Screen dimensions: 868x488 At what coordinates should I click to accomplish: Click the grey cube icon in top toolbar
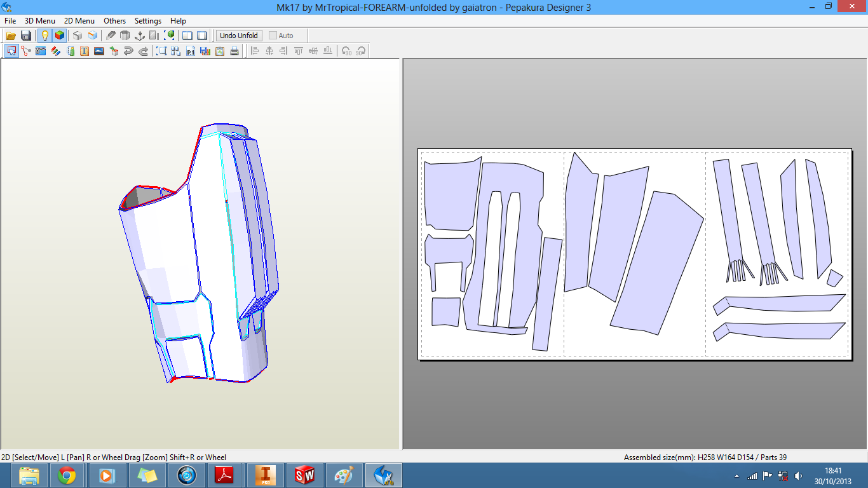coord(78,36)
